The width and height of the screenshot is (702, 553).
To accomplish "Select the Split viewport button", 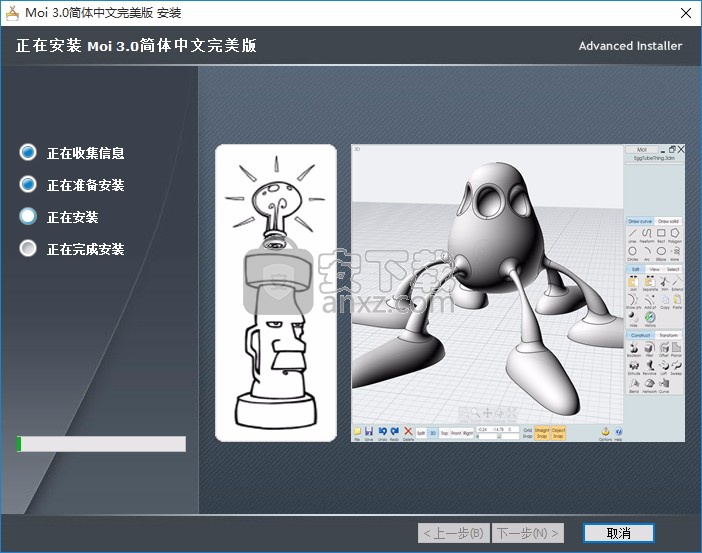I will pos(421,433).
